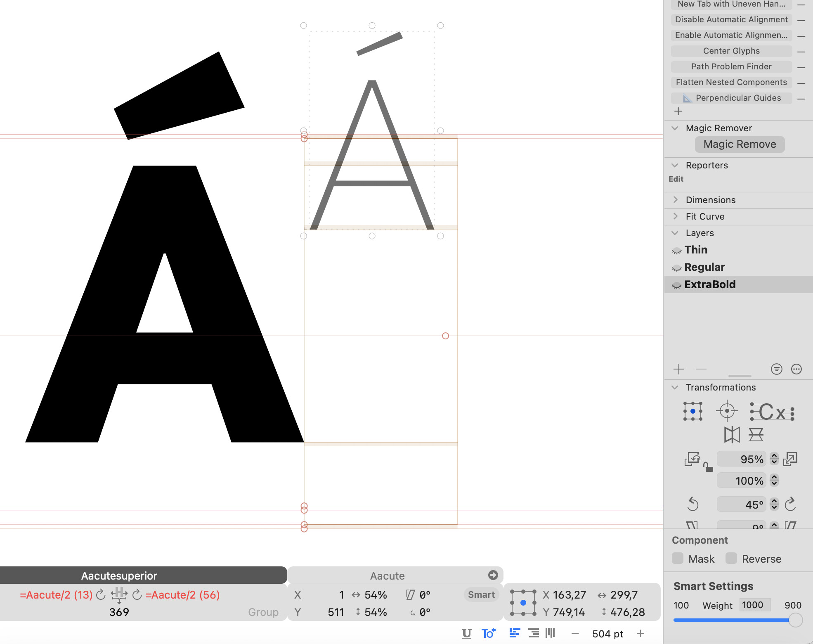Image resolution: width=813 pixels, height=644 pixels.
Task: Click the Magic Remove button
Action: pyautogui.click(x=740, y=144)
